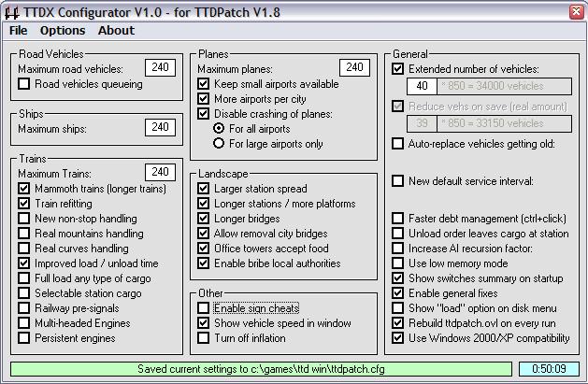Enable Real mountains handling
Viewport: 588px width, 384px height.
tap(24, 233)
